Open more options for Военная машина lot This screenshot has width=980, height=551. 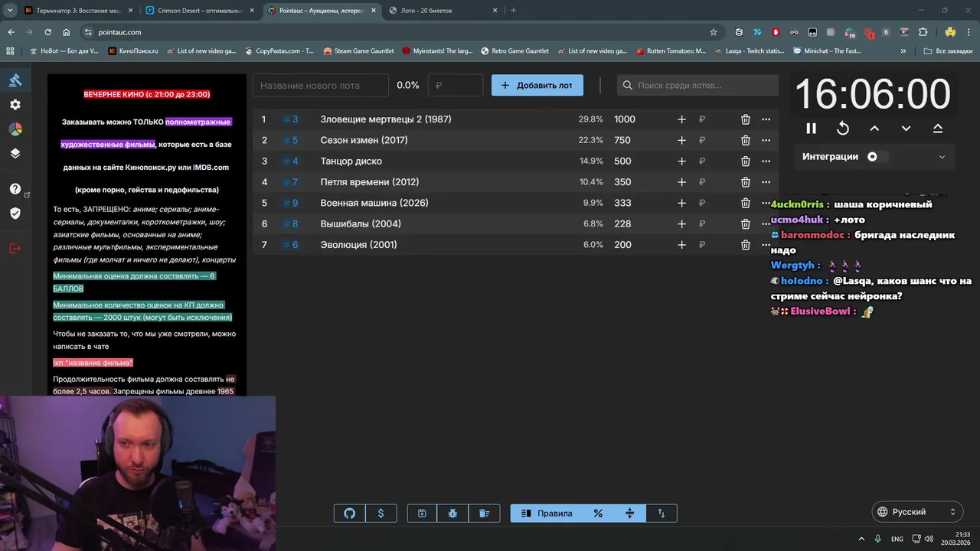point(766,203)
